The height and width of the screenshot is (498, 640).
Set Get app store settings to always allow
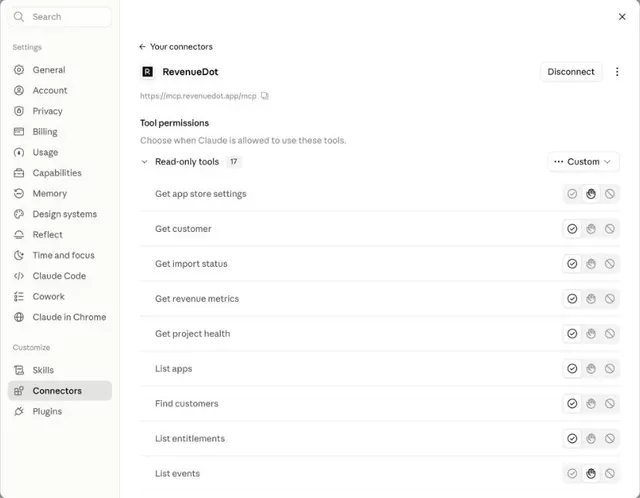click(572, 194)
